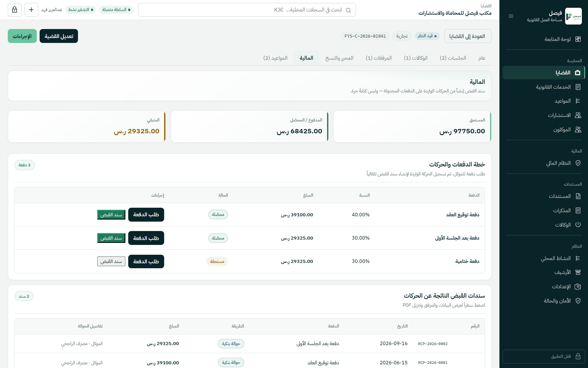
Task: Click طلب الدفعة for دفعة ختامية
Action: click(x=146, y=261)
